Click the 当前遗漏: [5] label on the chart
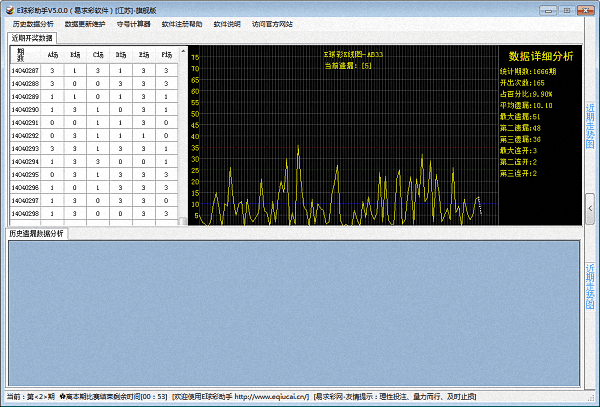 tap(348, 66)
